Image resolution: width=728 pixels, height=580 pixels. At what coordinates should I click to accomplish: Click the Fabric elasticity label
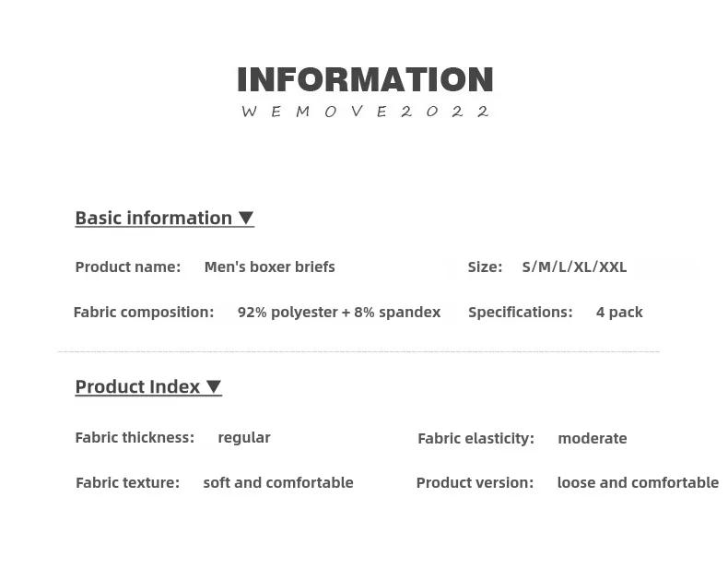coord(476,438)
